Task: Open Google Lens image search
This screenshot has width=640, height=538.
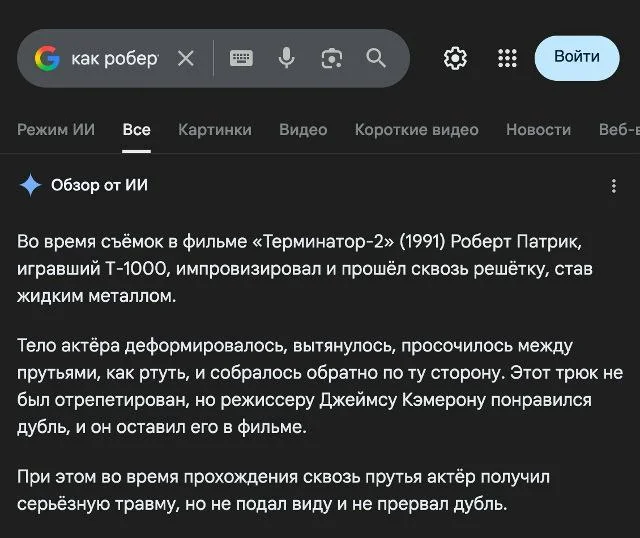Action: [x=332, y=58]
